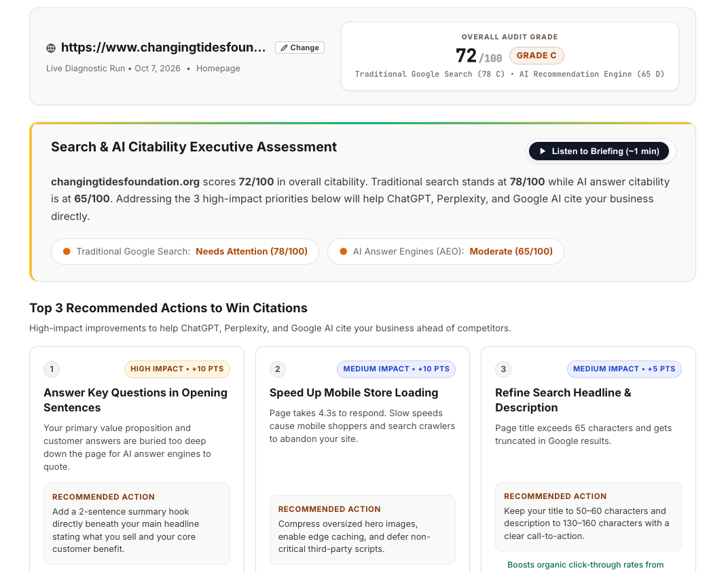728x573 pixels.
Task: Click the number 2 circle badge
Action: pyautogui.click(x=277, y=369)
